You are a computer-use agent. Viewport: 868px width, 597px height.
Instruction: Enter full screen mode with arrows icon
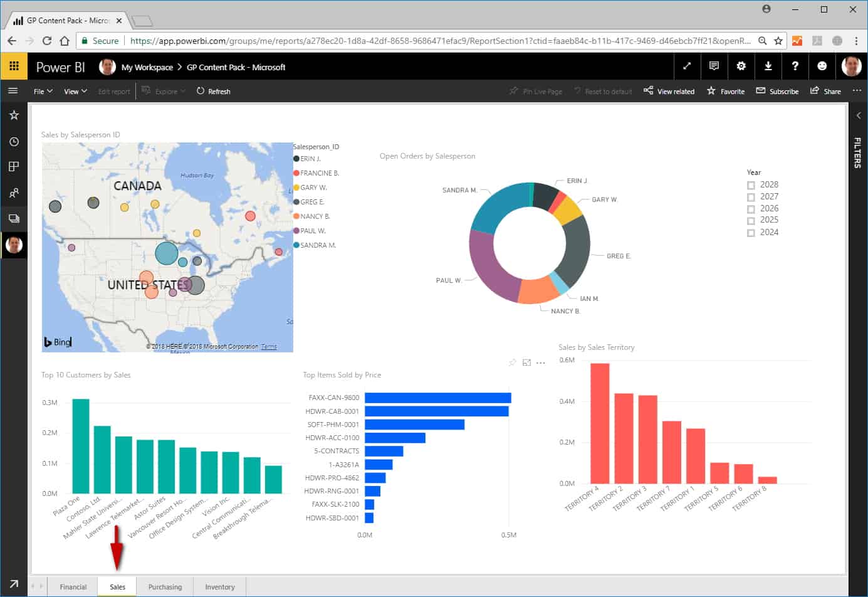(687, 66)
